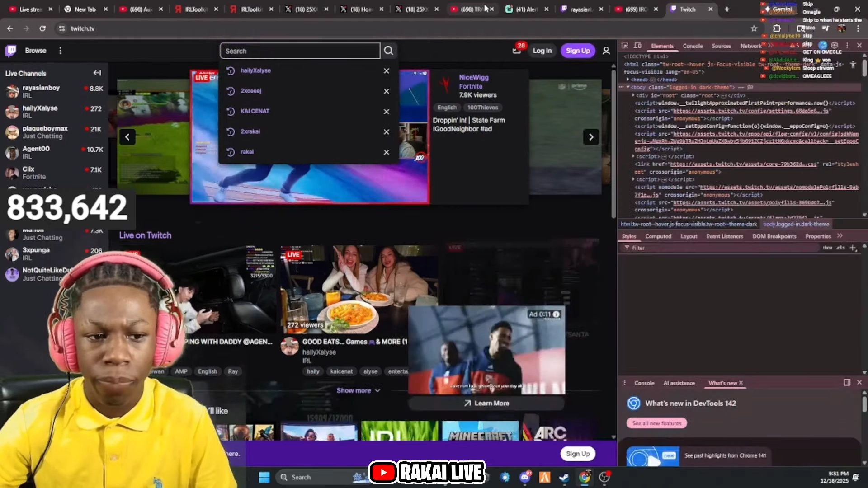
Task: Open the Computed styles tab
Action: [x=658, y=236]
